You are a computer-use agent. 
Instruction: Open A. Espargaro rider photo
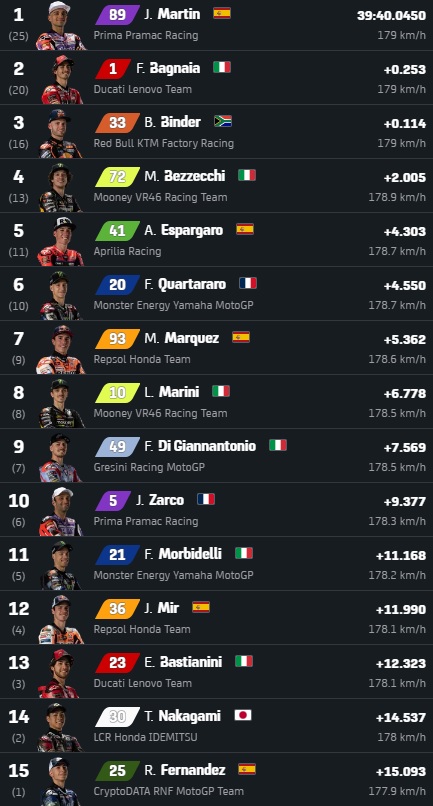pyautogui.click(x=60, y=241)
